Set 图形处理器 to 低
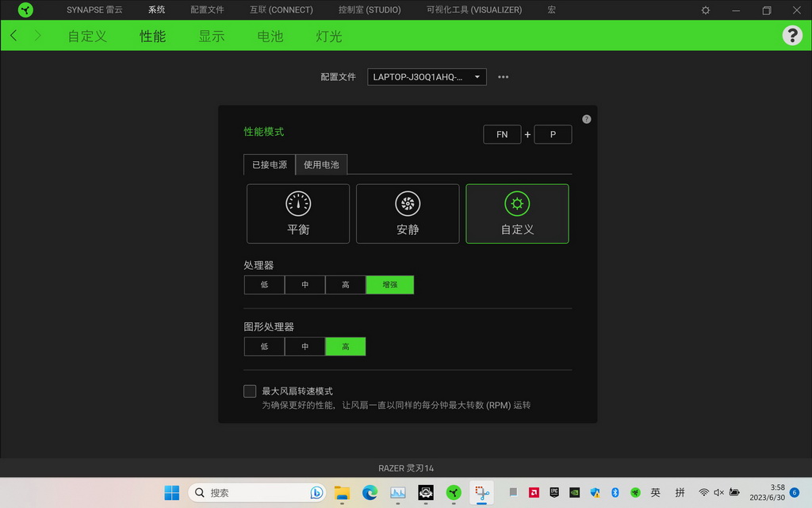 pyautogui.click(x=264, y=346)
